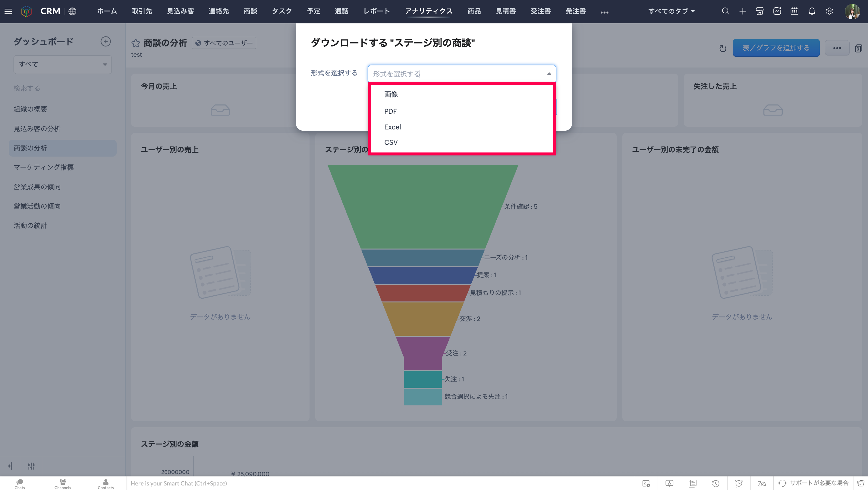Image resolution: width=868 pixels, height=490 pixels.
Task: Open the notifications bell icon
Action: pyautogui.click(x=812, y=11)
